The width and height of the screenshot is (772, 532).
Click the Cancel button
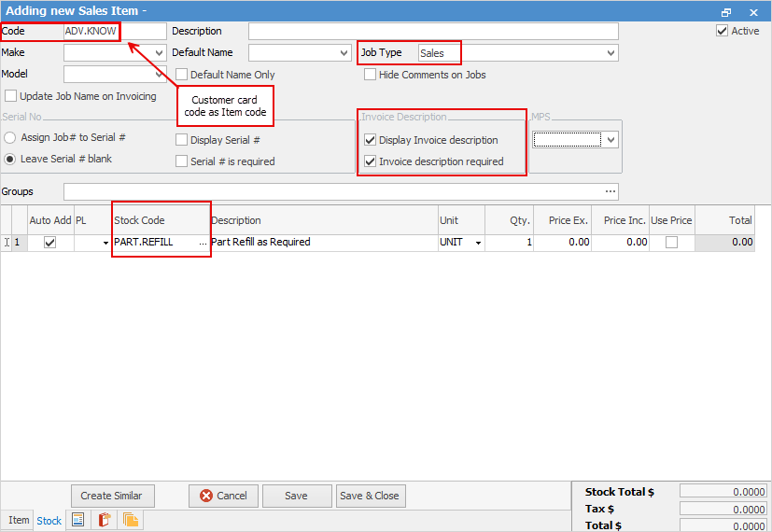(223, 497)
